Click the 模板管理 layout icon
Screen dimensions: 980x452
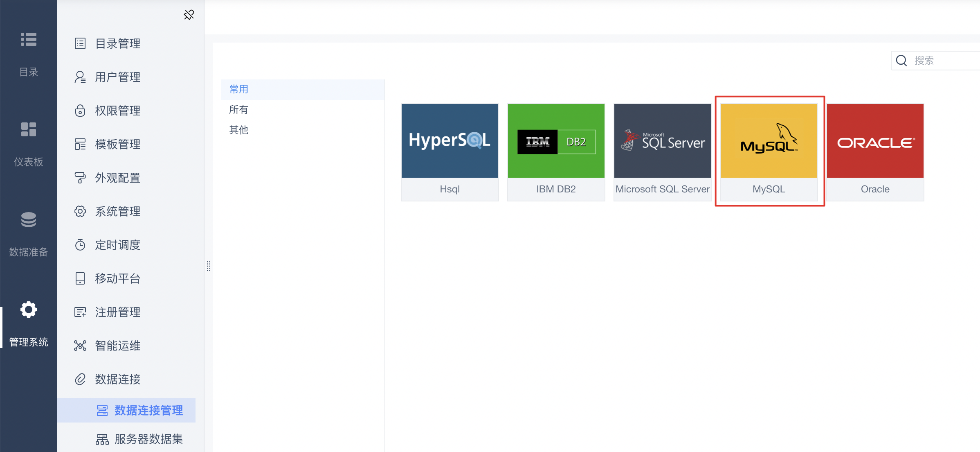point(80,144)
